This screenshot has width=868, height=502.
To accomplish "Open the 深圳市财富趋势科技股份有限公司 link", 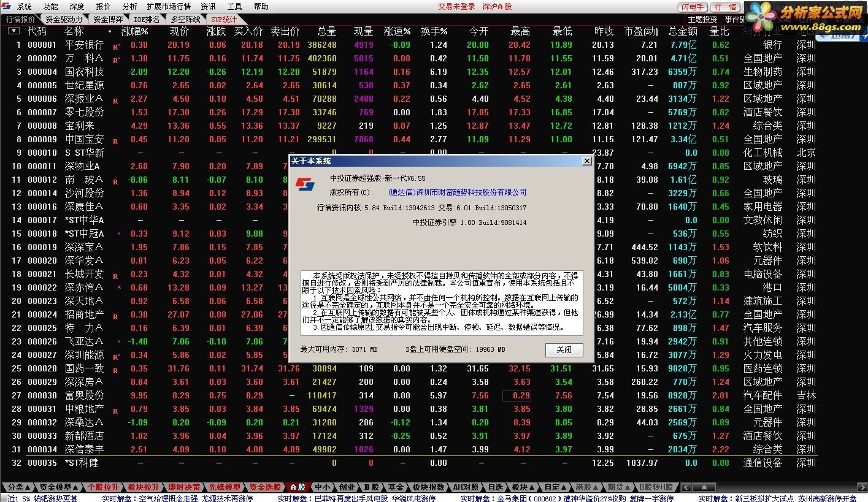I will (457, 192).
